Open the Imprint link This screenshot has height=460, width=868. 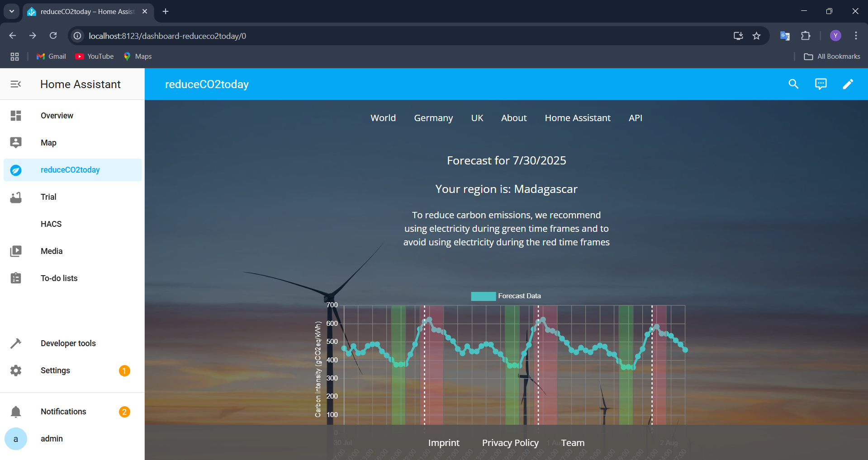tap(444, 443)
